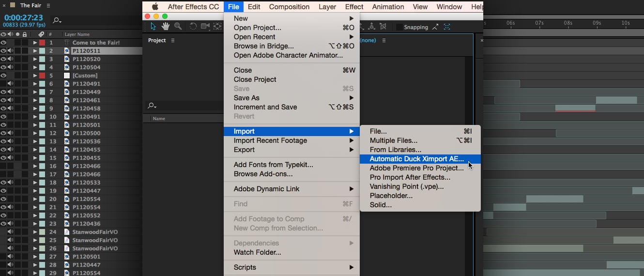644x276 pixels.
Task: Click Browse in Bridge entry
Action: (292, 46)
